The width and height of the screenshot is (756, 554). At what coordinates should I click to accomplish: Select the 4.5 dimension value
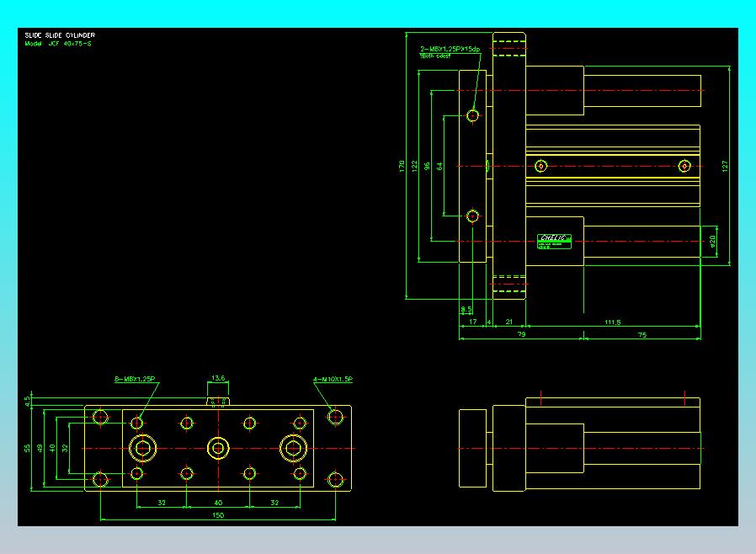click(x=28, y=401)
